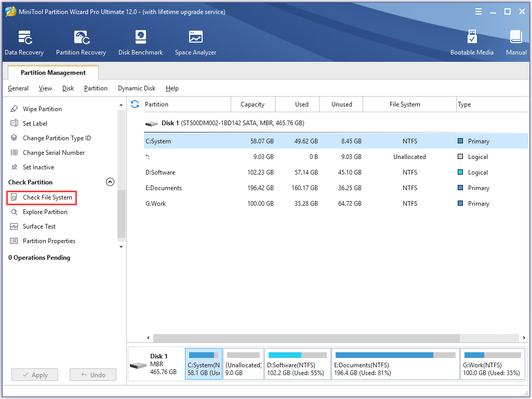Select the unallocated *: partition row
The height and width of the screenshot is (399, 532).
pyautogui.click(x=336, y=157)
